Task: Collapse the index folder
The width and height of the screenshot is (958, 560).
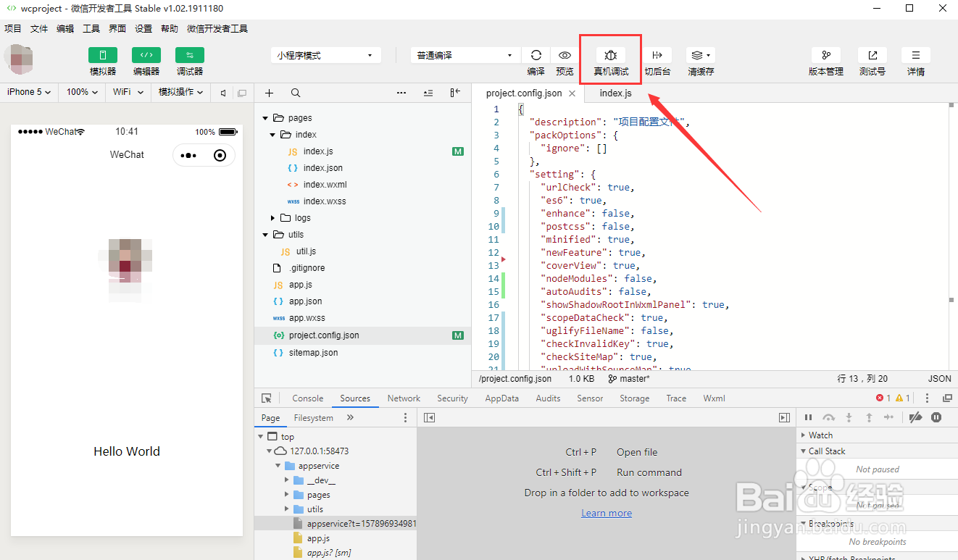Action: 273,135
